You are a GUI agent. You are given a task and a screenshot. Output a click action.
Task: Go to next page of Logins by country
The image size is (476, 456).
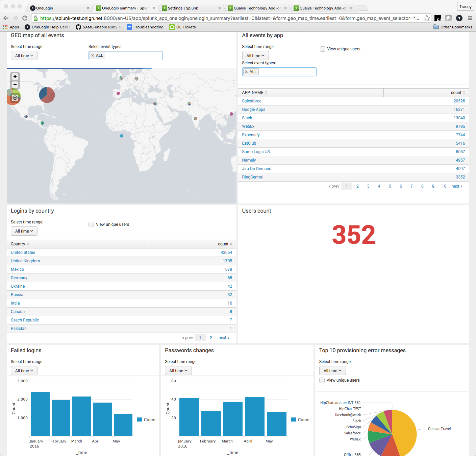click(224, 337)
